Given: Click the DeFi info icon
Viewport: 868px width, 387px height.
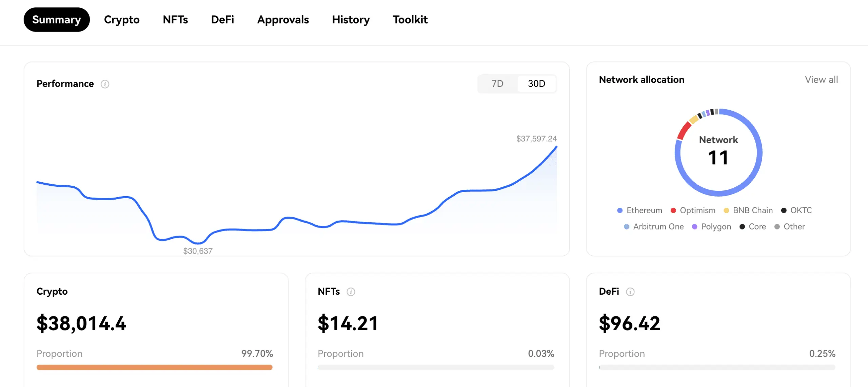Looking at the screenshot, I should point(630,292).
